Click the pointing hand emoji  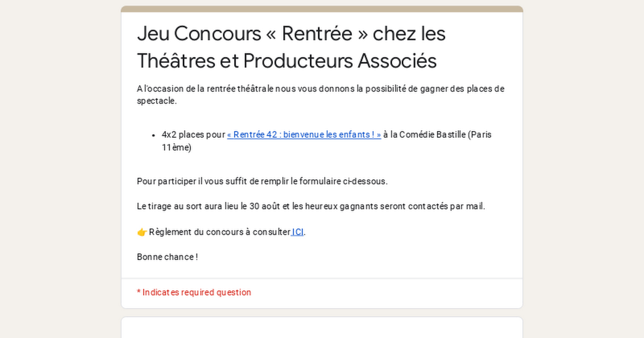142,232
